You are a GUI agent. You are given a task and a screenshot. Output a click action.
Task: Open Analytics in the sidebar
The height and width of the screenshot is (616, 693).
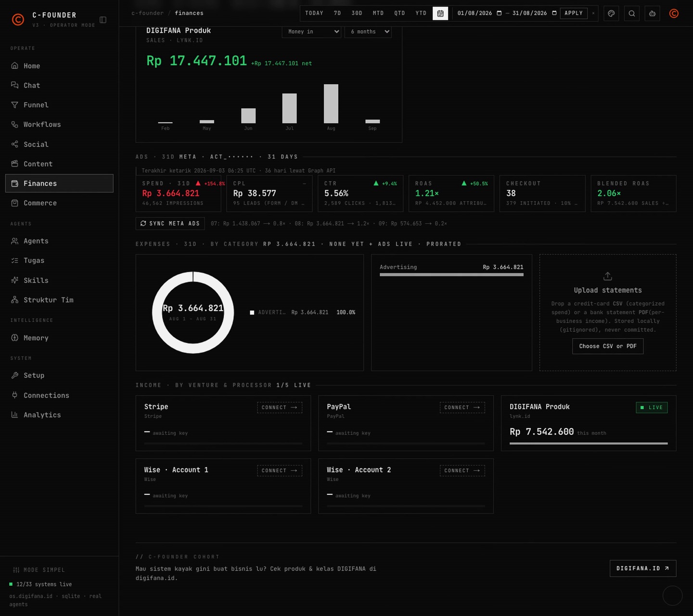[59, 415]
